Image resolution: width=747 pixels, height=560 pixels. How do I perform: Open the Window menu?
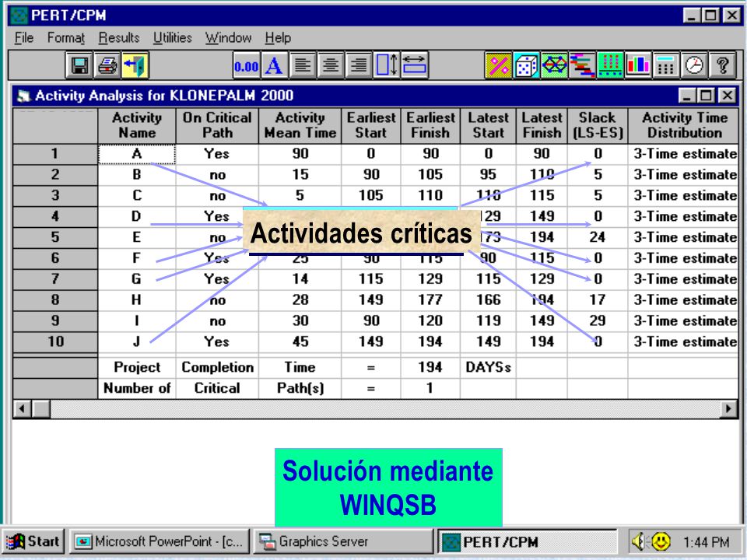(x=228, y=37)
